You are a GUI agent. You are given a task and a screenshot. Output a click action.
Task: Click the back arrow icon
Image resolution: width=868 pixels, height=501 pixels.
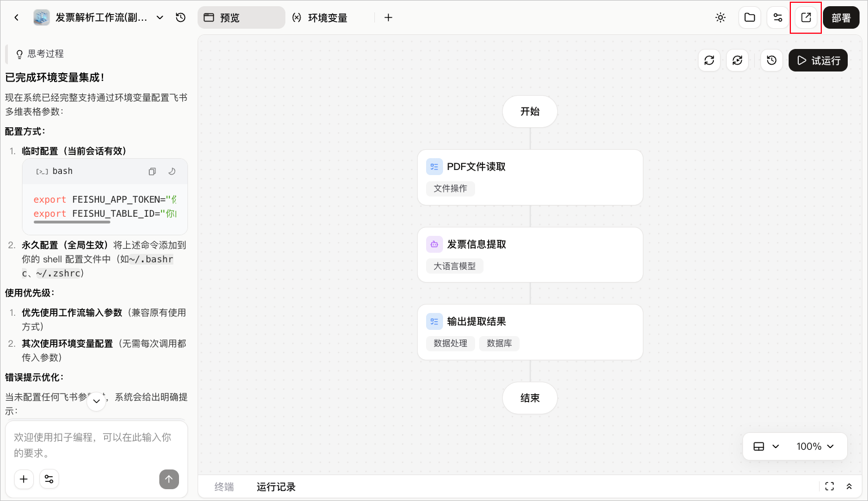point(16,17)
